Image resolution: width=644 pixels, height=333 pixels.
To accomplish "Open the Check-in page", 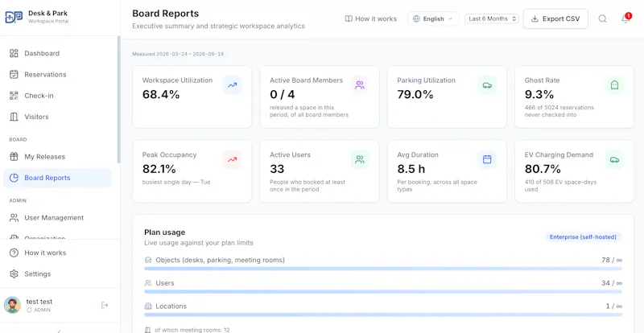I will coord(57,96).
